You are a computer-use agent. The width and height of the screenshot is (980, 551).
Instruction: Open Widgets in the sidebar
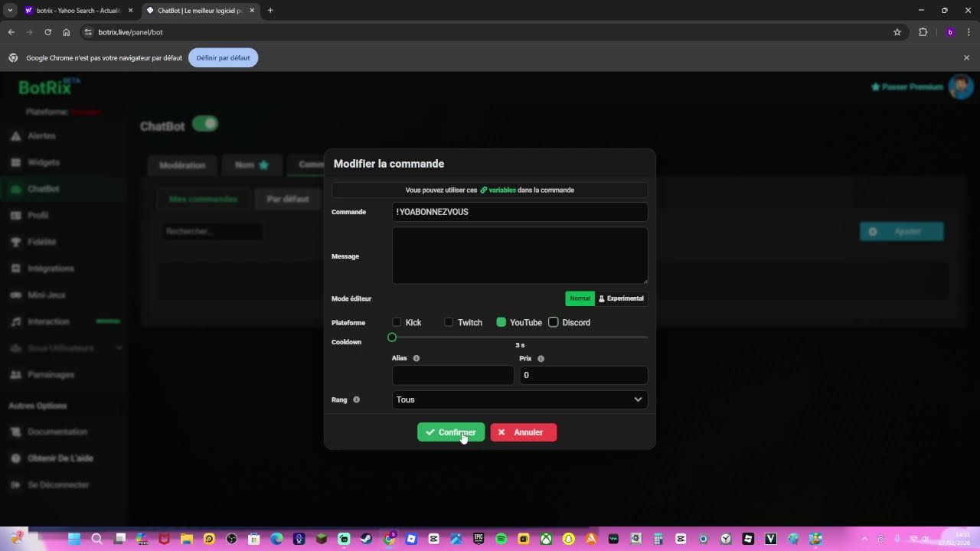[44, 162]
